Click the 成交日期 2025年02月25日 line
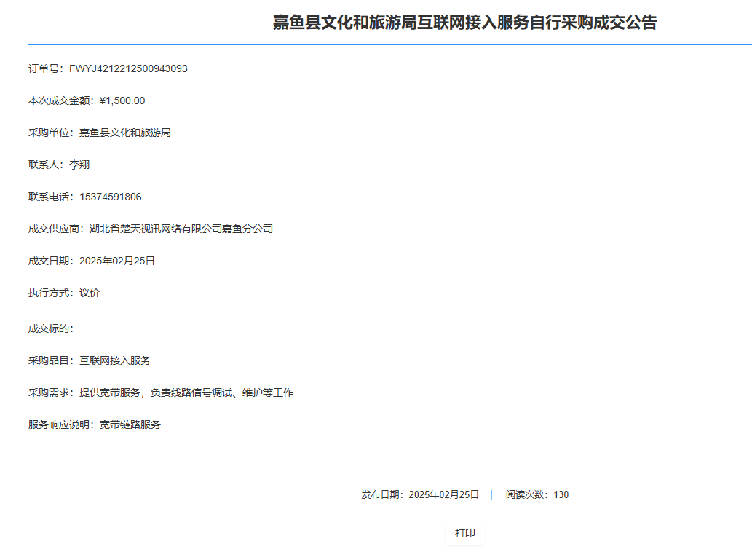This screenshot has width=752, height=560. pos(91,261)
